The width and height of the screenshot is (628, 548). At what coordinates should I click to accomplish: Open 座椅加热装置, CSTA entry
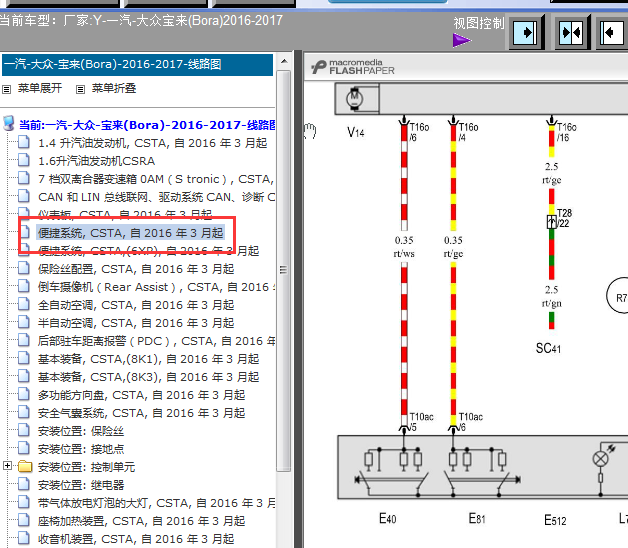[x=141, y=521]
